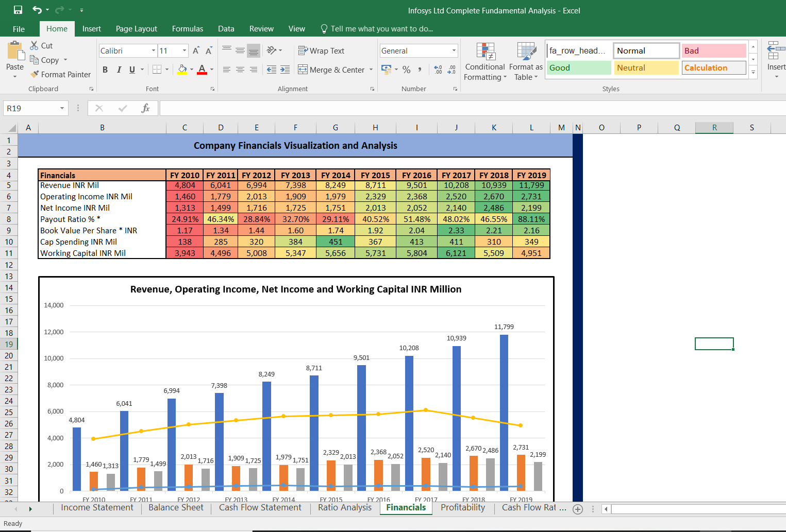This screenshot has height=532, width=786.
Task: Apply the yellow fill color bucket
Action: point(182,70)
